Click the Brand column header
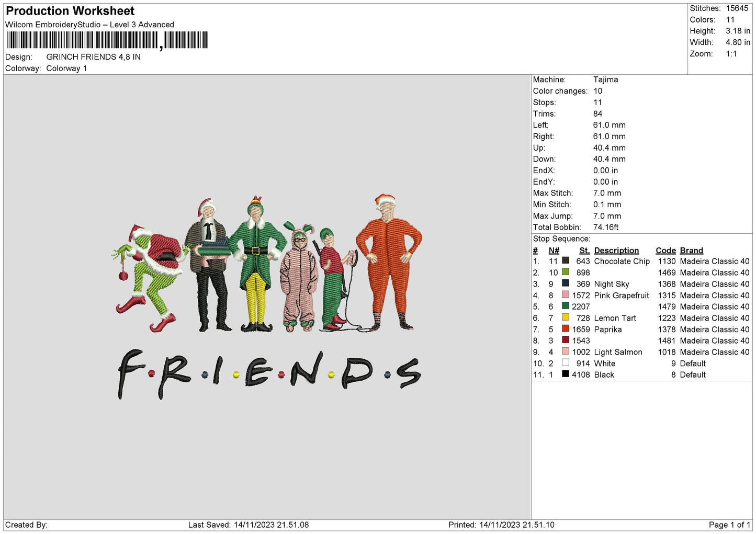The image size is (756, 534). (x=692, y=251)
